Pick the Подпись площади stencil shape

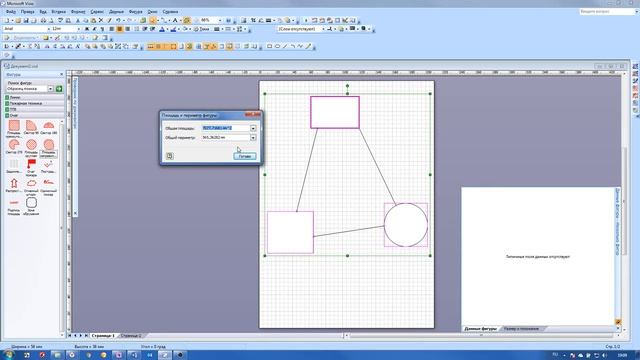point(14,206)
